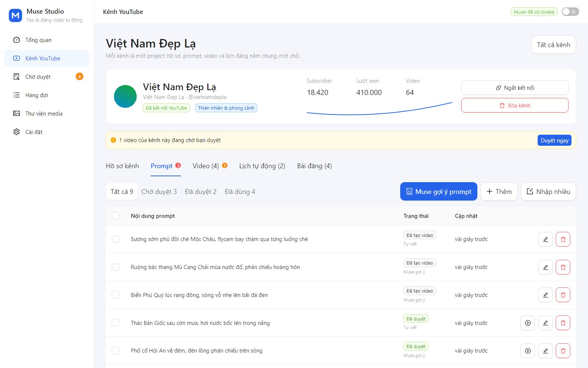
Task: Generate video for Phố cổ Hội An prompt
Action: coord(528,351)
